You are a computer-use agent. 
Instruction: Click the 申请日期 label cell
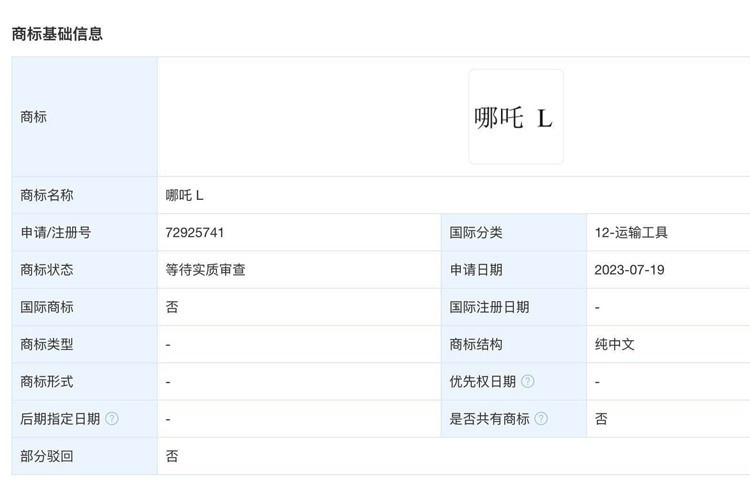click(x=514, y=270)
